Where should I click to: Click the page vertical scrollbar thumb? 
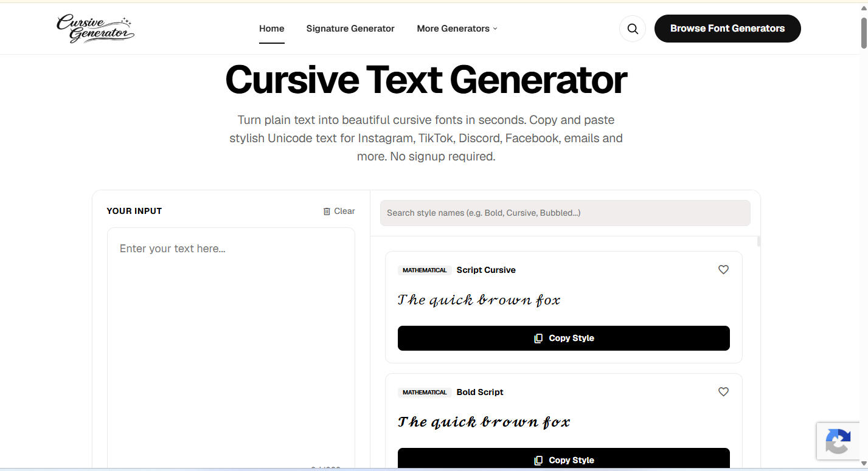click(x=864, y=32)
